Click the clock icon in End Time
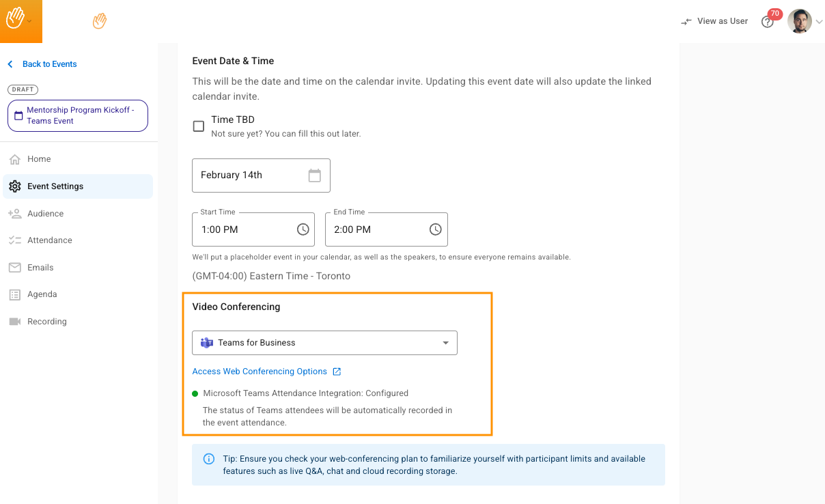The height and width of the screenshot is (504, 825). (x=436, y=229)
